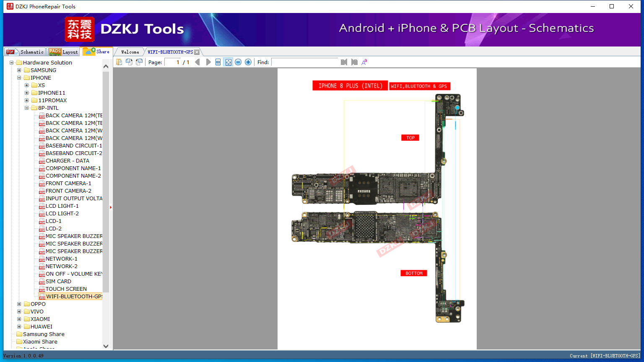Expand the 11PROMAX folder node
This screenshot has height=362, width=644.
pyautogui.click(x=27, y=101)
